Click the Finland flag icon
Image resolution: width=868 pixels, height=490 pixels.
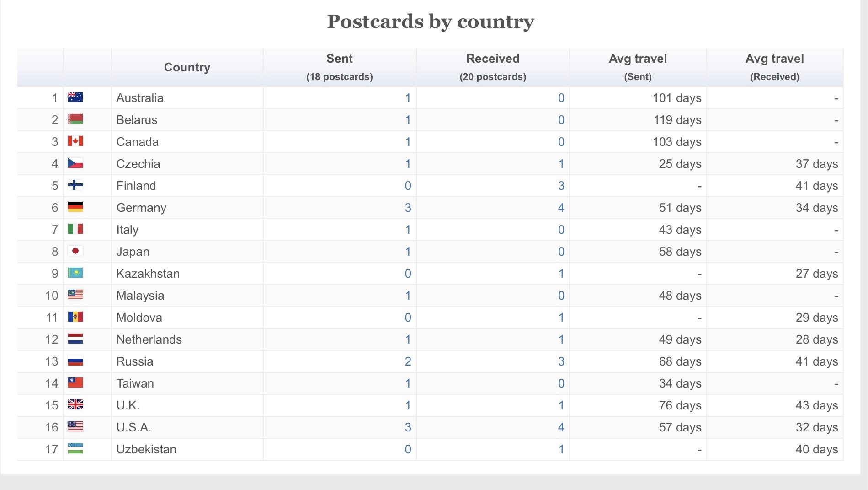pyautogui.click(x=75, y=185)
